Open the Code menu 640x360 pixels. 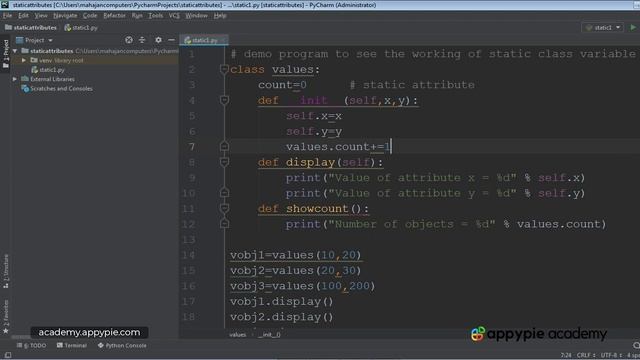[x=90, y=16]
